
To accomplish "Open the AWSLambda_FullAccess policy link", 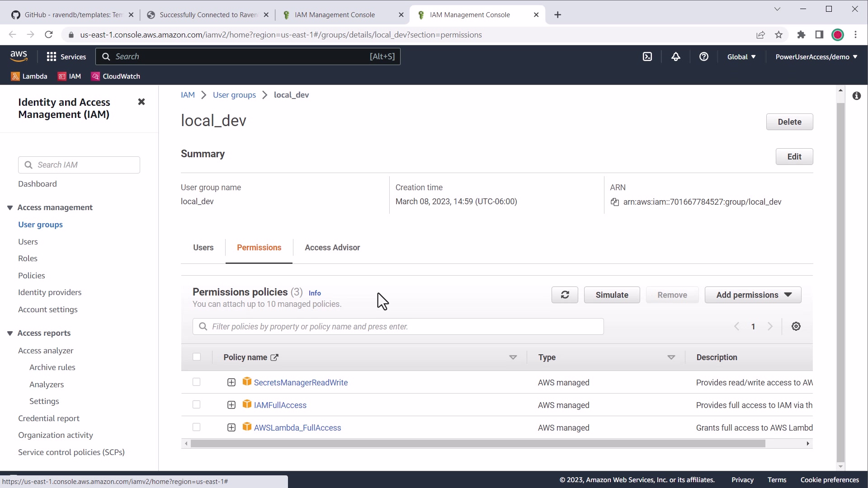I will (297, 428).
